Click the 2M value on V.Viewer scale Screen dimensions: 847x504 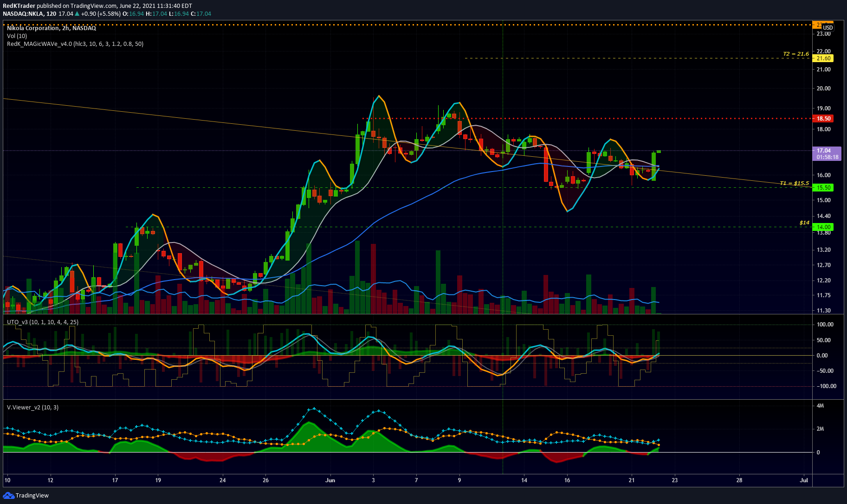click(x=820, y=429)
